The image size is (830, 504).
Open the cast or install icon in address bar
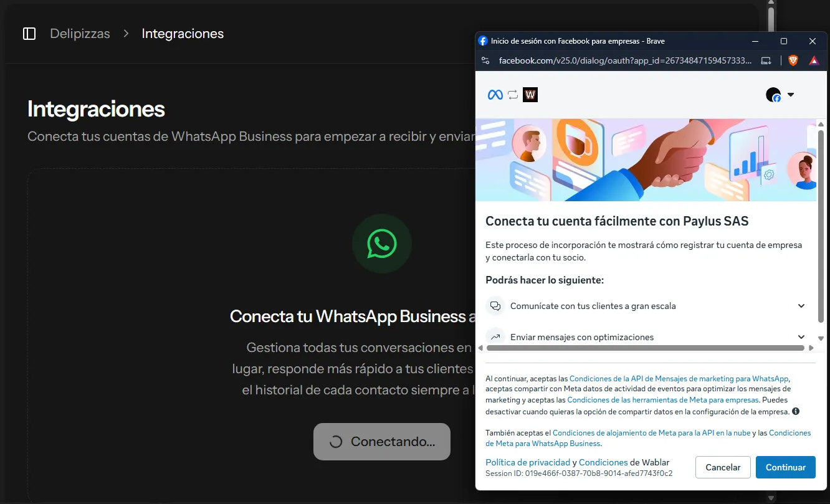[x=766, y=60]
